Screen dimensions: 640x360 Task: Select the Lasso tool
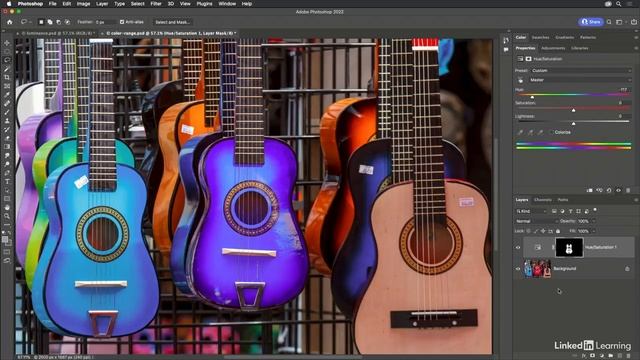(x=7, y=60)
